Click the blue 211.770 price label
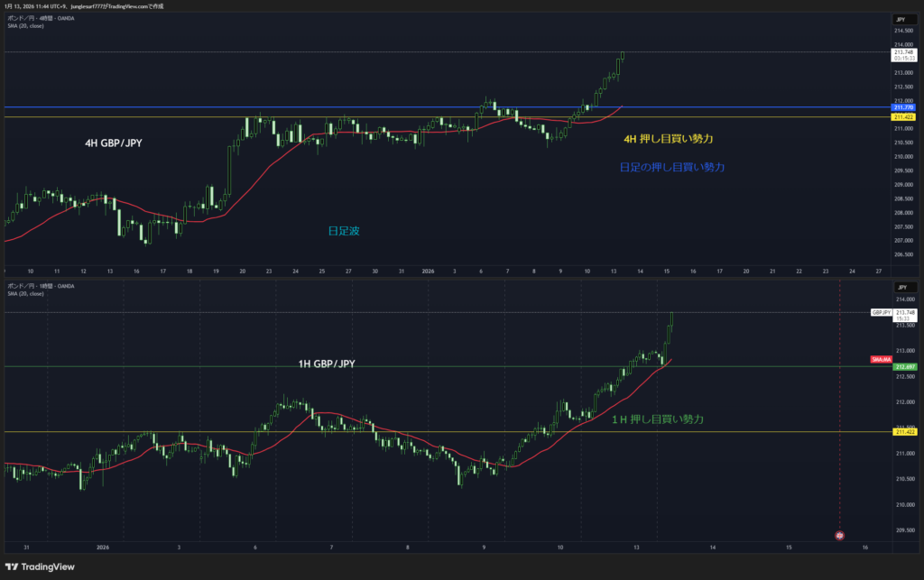Image resolution: width=924 pixels, height=580 pixels. 903,107
